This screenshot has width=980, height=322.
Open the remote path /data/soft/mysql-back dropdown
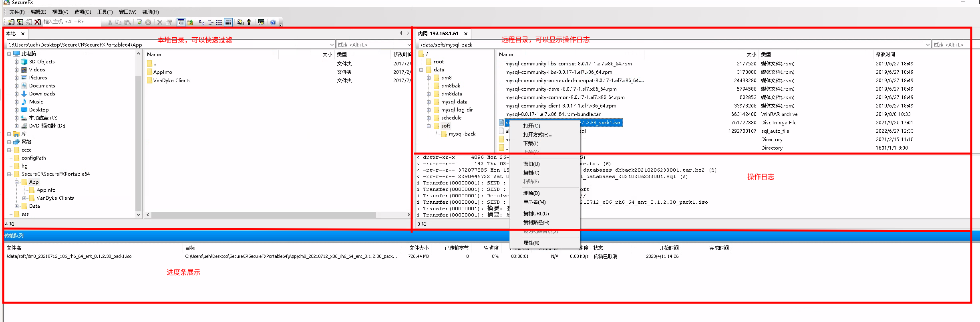tap(928, 45)
